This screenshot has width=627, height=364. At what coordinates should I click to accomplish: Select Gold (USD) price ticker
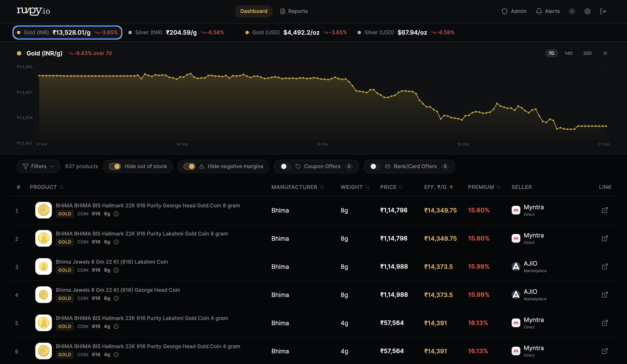click(x=296, y=32)
